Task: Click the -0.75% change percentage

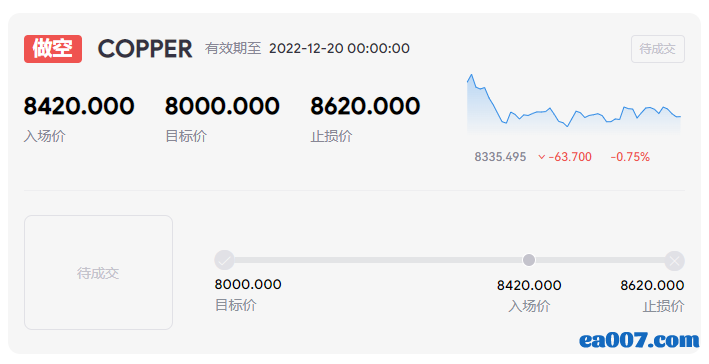Action: (630, 157)
